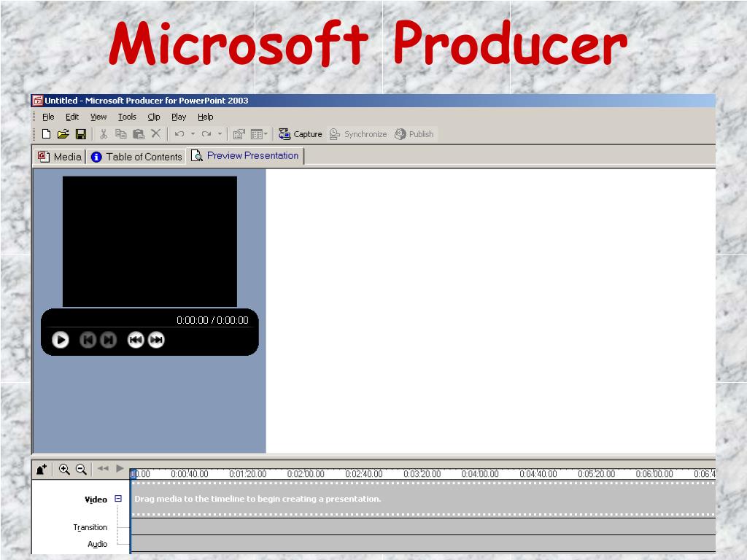Image resolution: width=747 pixels, height=560 pixels.
Task: Open the Views dropdown button
Action: click(x=259, y=134)
